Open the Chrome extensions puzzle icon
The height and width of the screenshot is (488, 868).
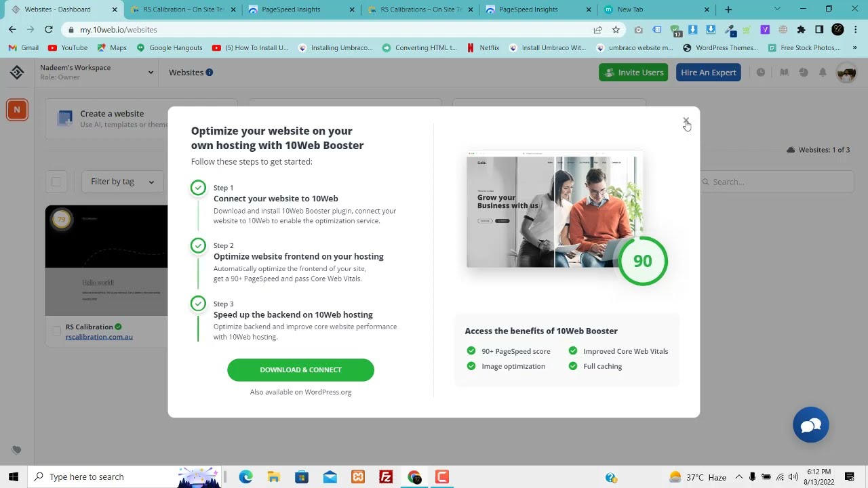click(801, 30)
